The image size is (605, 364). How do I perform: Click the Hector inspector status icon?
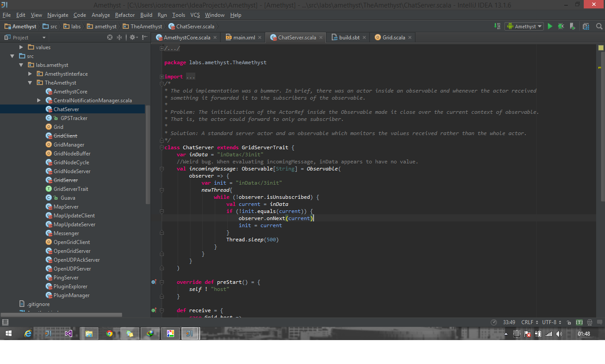(x=590, y=322)
